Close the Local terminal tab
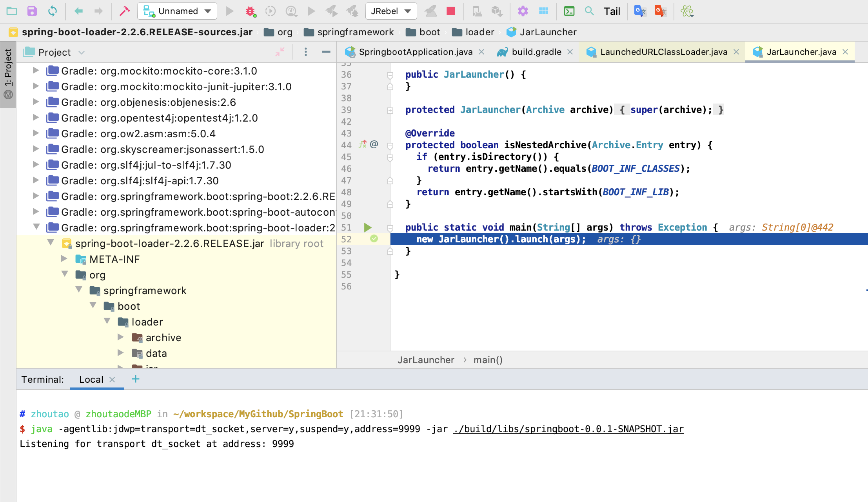The image size is (868, 502). (112, 379)
